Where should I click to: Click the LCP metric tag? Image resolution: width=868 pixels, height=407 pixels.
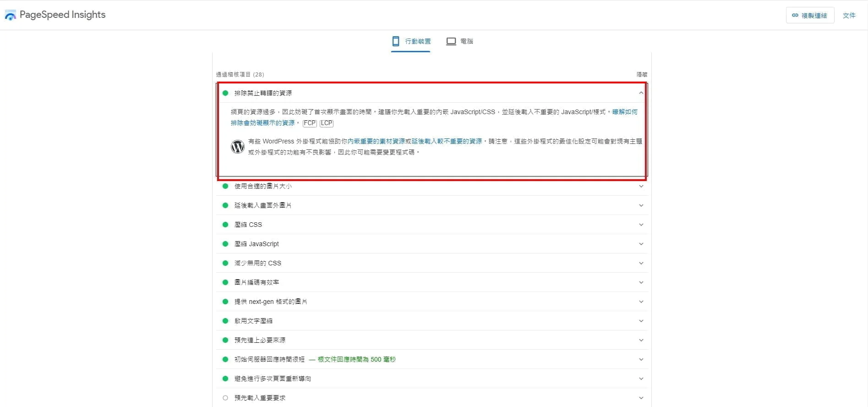327,123
